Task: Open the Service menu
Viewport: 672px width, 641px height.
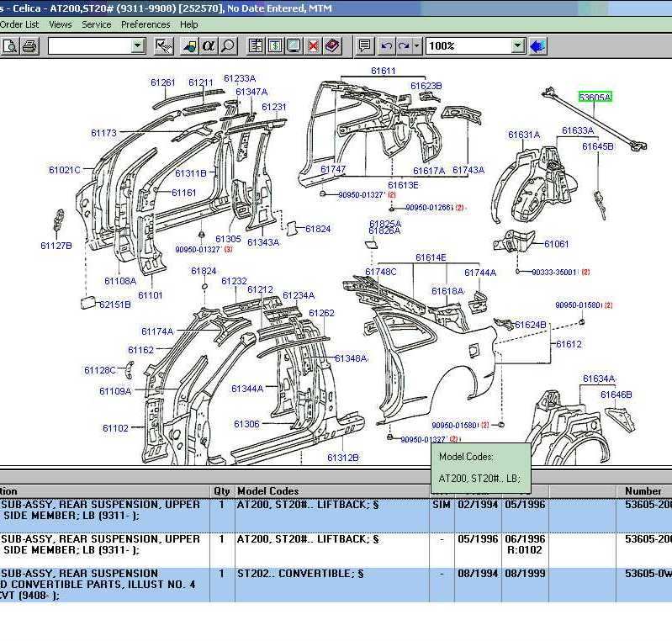Action: 97,24
